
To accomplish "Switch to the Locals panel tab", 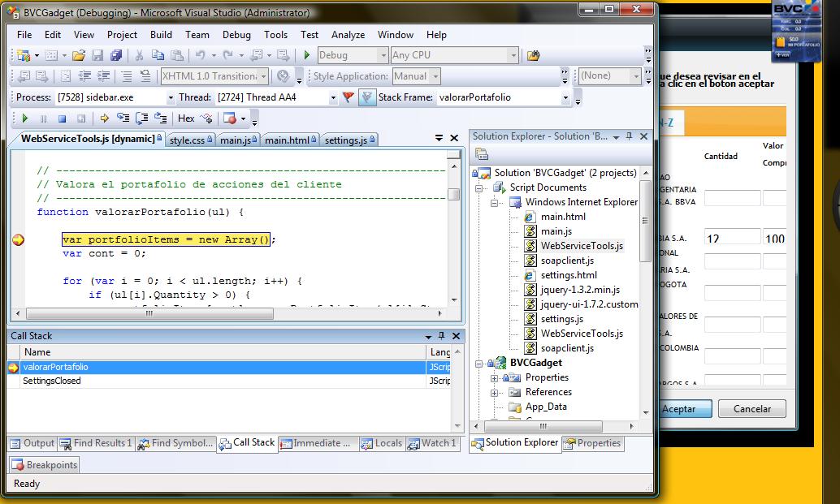I will pos(382,443).
